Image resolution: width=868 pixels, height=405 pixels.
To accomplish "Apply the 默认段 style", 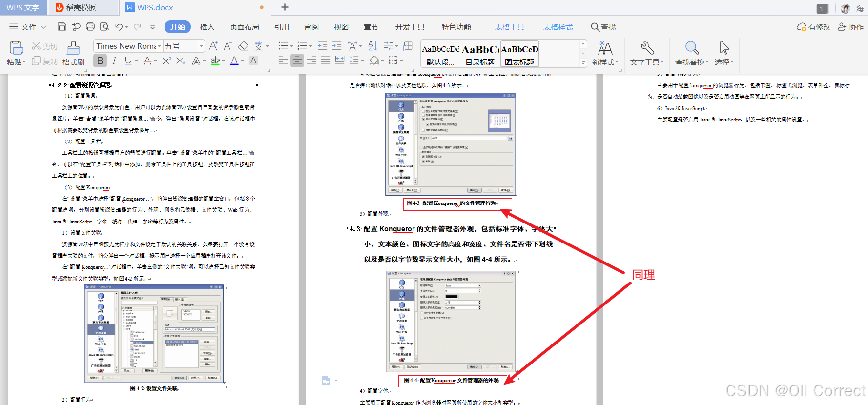I will click(x=440, y=54).
